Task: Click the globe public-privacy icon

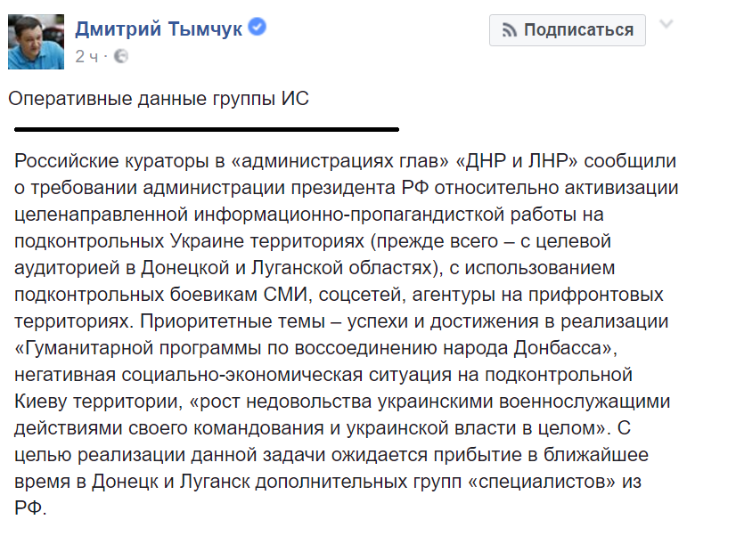Action: tap(121, 56)
